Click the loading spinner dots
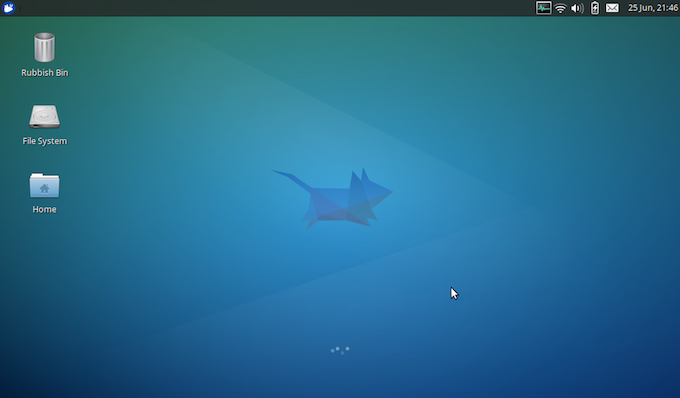 point(340,350)
